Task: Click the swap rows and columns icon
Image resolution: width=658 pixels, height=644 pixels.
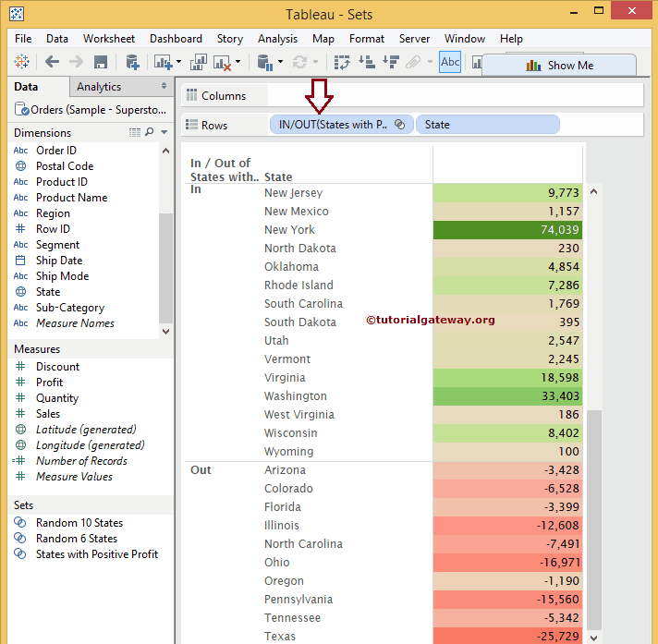Action: (x=342, y=62)
